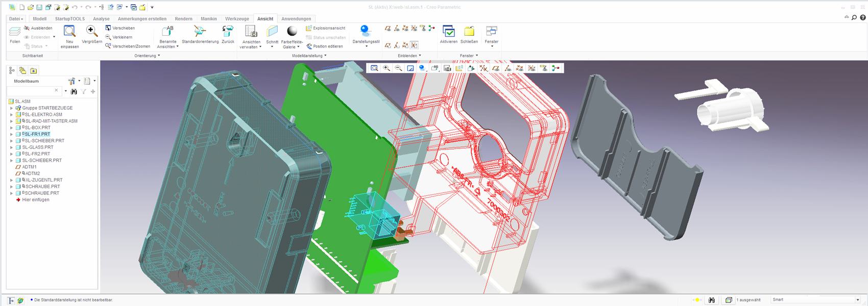
Task: Click the open file folder icon
Action: pyautogui.click(x=30, y=7)
